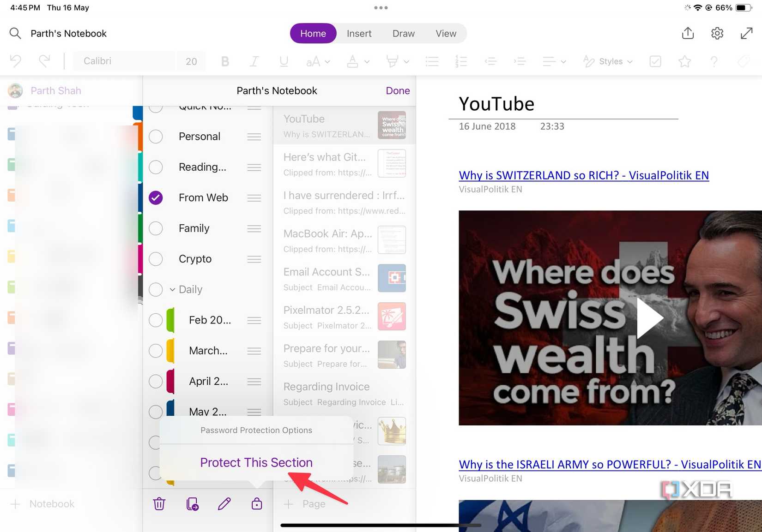Open the Styles dropdown
The height and width of the screenshot is (532, 762).
[608, 61]
